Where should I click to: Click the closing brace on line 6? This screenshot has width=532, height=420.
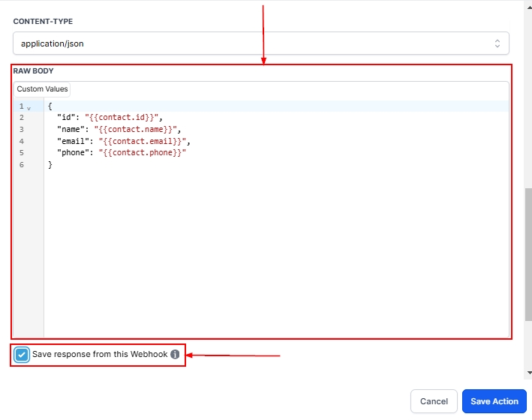[50, 164]
